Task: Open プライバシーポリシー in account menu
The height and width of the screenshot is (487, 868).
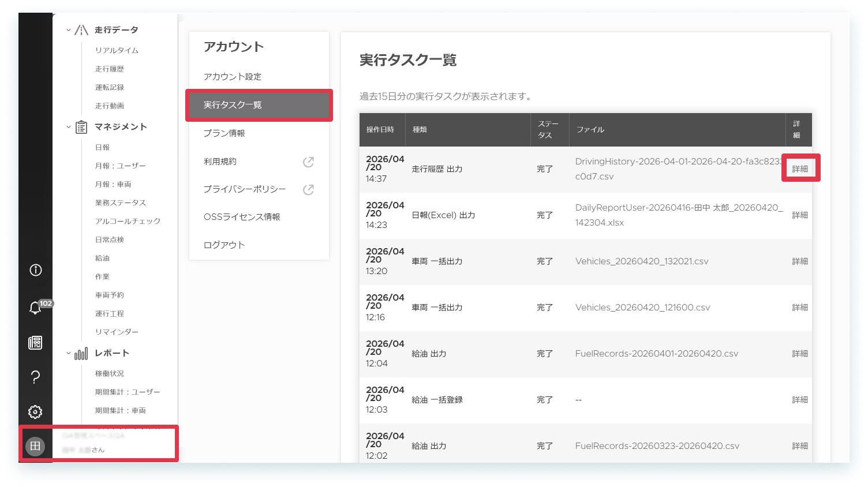Action: tap(245, 189)
